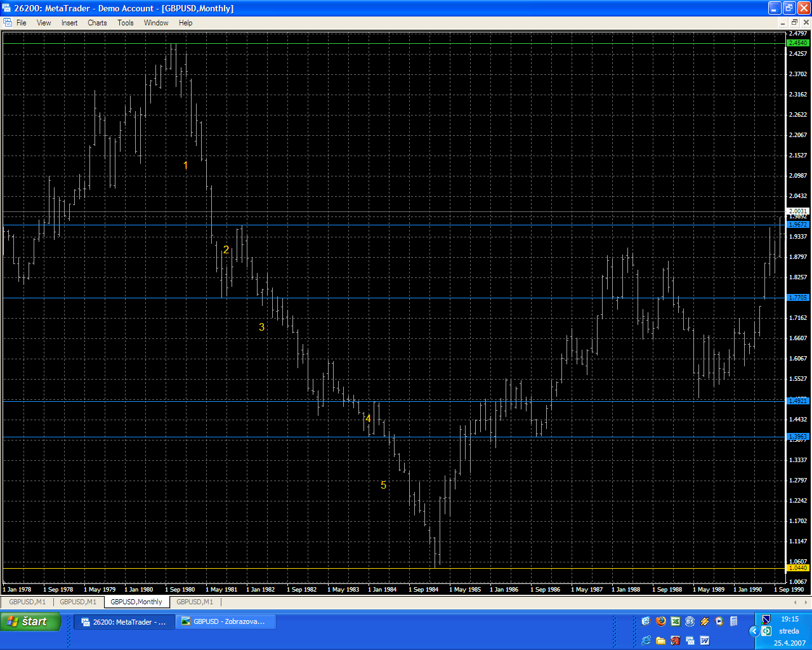Open the mail program icon in quick launch
The width and height of the screenshot is (812, 650).
tap(646, 621)
